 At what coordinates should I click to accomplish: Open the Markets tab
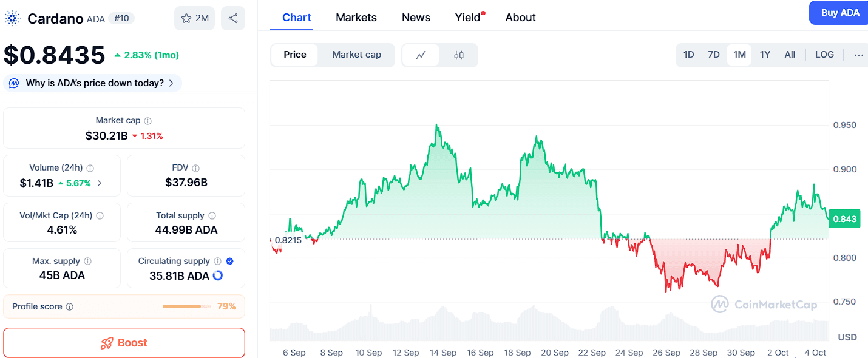356,18
